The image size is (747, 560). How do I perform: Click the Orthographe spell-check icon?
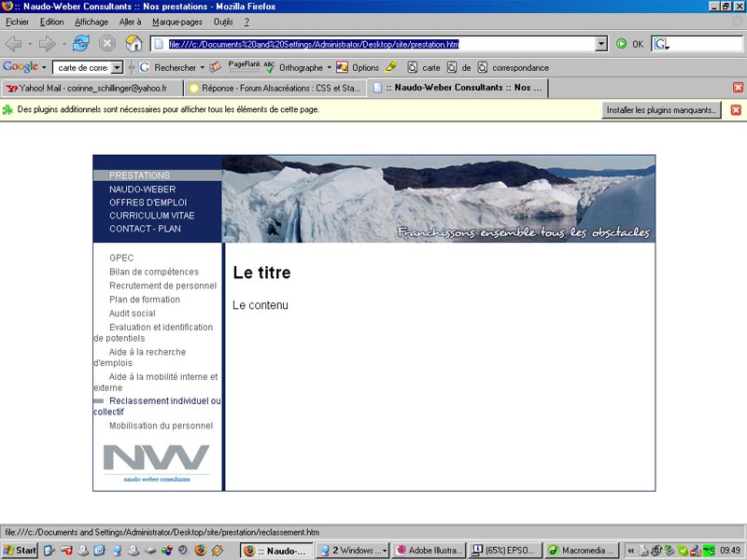[x=270, y=67]
